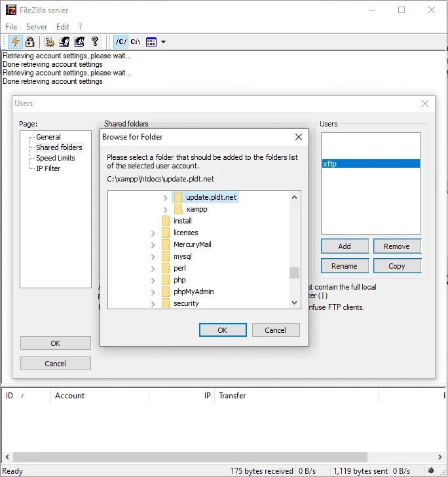448x477 pixels.
Task: Select IP Filter page
Action: (x=48, y=168)
